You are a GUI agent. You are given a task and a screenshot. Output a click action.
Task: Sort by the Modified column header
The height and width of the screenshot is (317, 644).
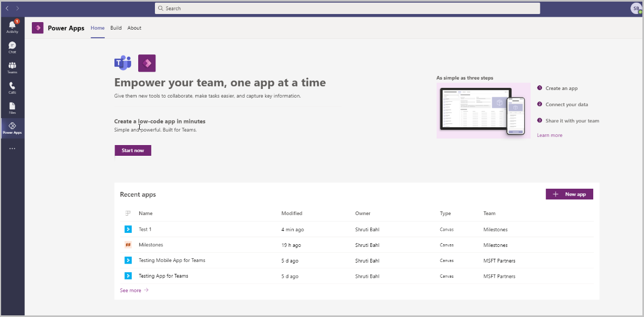click(292, 213)
